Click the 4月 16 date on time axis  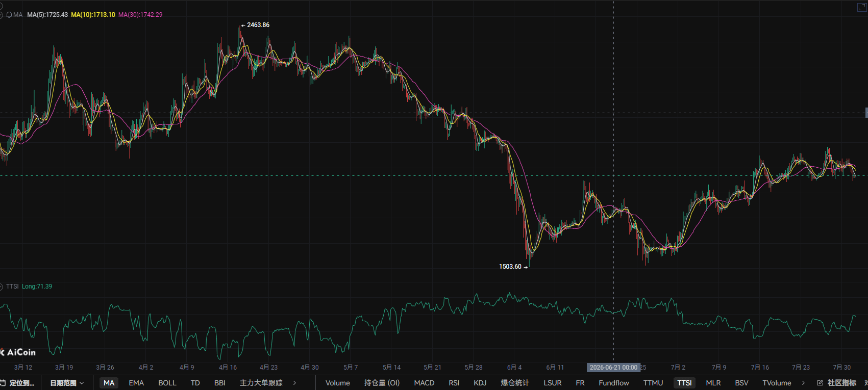228,368
